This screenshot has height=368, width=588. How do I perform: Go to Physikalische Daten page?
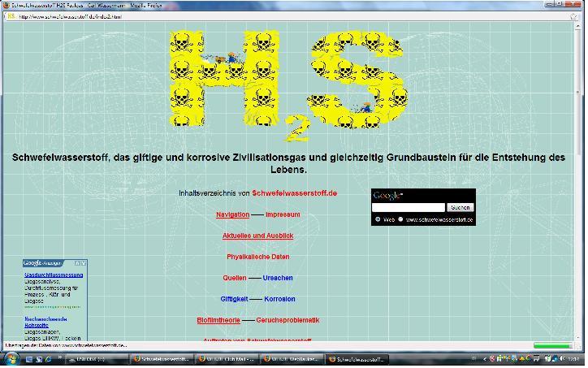(257, 257)
